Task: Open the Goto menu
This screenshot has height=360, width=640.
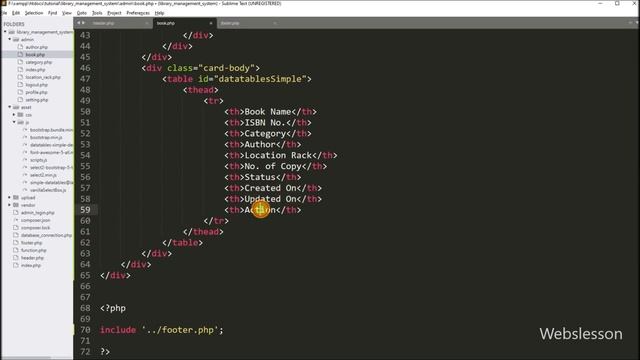Action: click(x=82, y=13)
